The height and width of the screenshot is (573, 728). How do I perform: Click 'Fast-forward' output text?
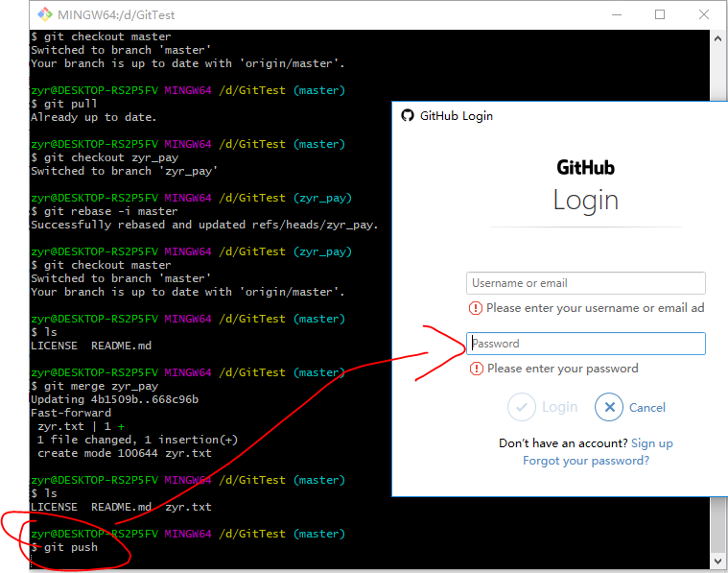pos(71,413)
